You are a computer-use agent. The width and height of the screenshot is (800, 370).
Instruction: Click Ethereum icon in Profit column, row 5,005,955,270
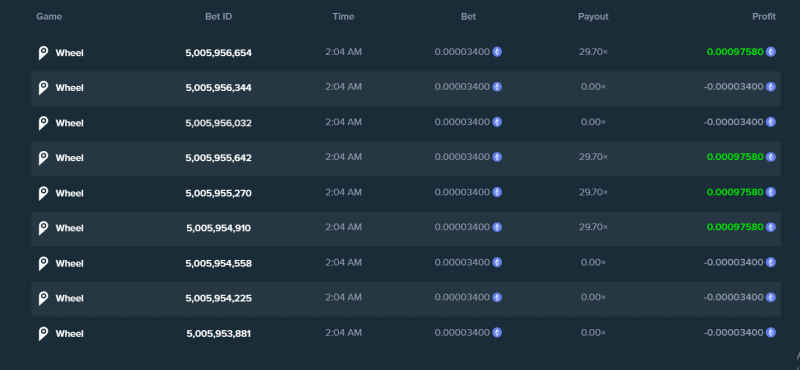[770, 192]
